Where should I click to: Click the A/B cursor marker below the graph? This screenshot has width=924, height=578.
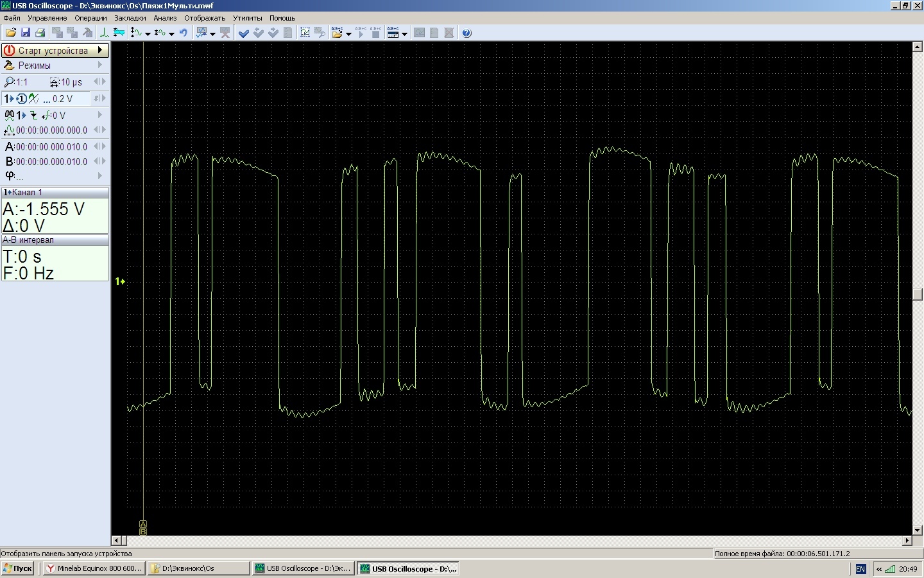pyautogui.click(x=143, y=528)
